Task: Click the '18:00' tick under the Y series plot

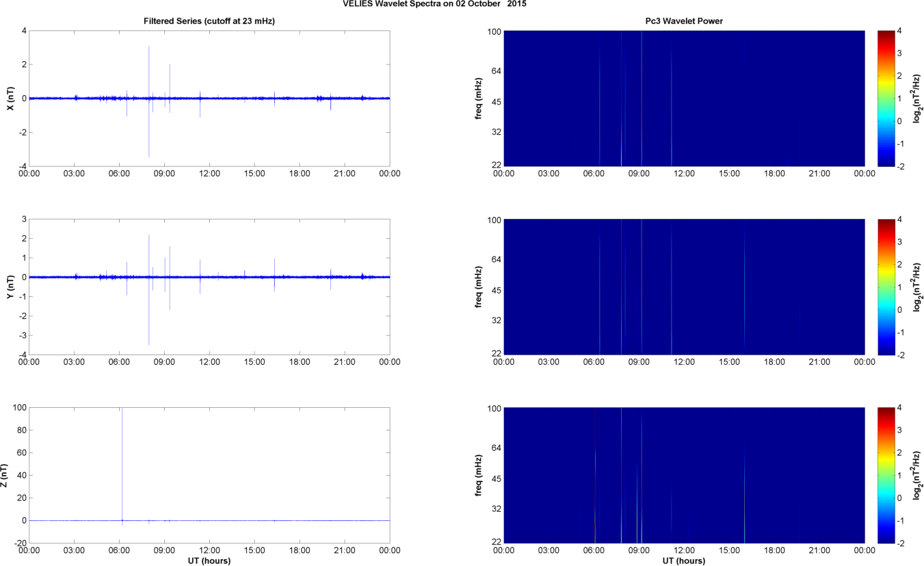Action: tap(300, 362)
